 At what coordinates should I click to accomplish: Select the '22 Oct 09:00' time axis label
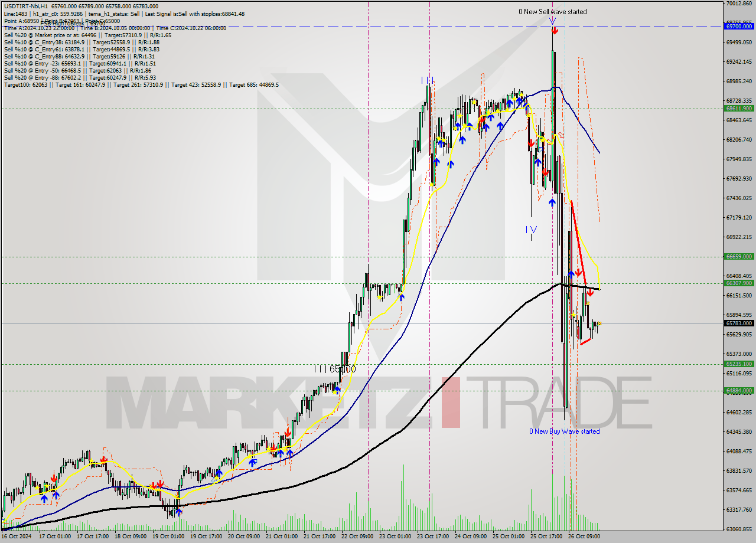359,537
